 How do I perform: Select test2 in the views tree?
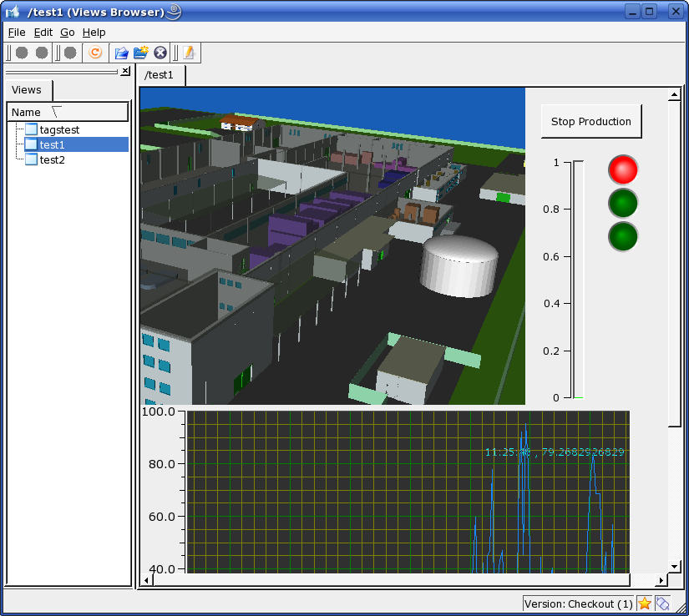[x=52, y=159]
